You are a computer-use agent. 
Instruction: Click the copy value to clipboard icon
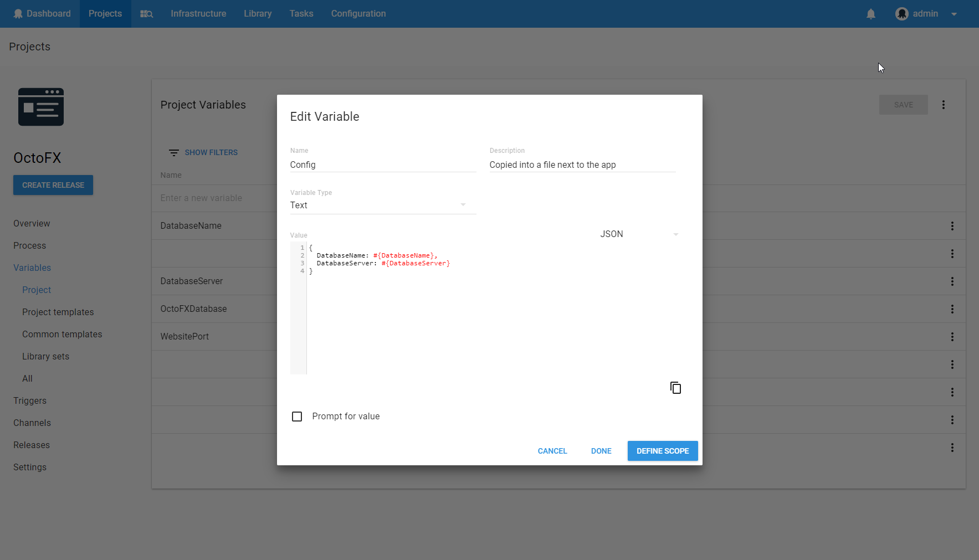point(675,387)
